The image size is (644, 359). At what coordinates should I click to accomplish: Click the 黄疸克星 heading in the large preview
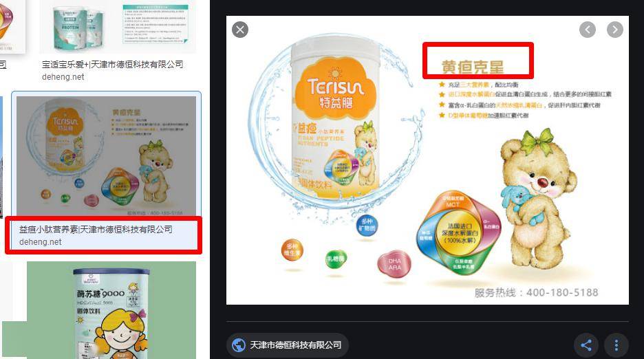472,67
